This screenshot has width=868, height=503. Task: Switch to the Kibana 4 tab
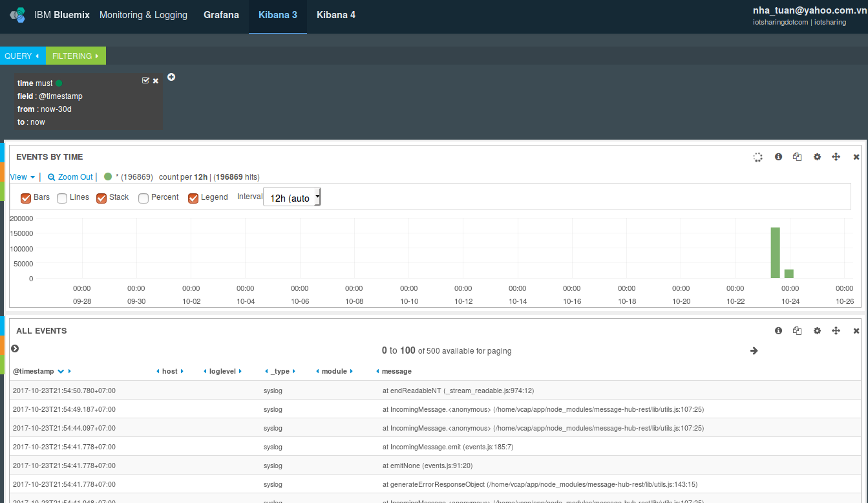click(335, 14)
